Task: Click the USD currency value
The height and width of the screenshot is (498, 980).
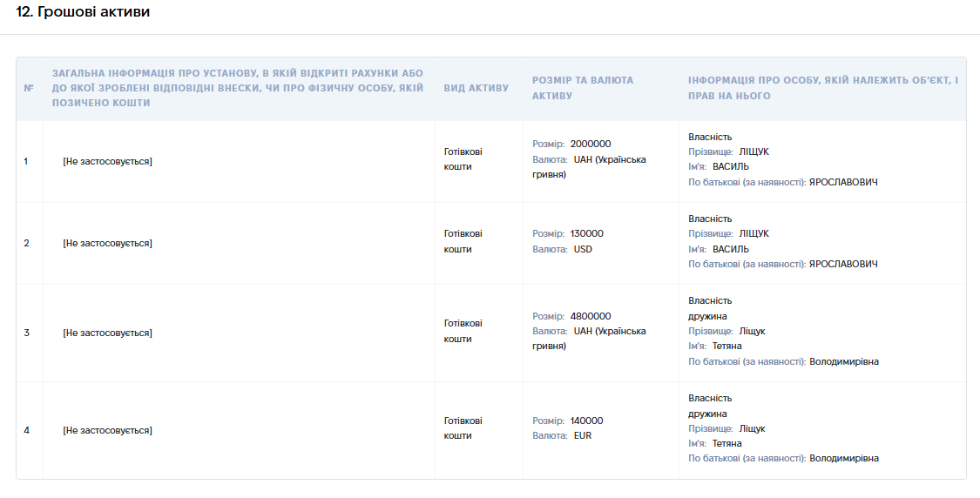Action: click(583, 249)
